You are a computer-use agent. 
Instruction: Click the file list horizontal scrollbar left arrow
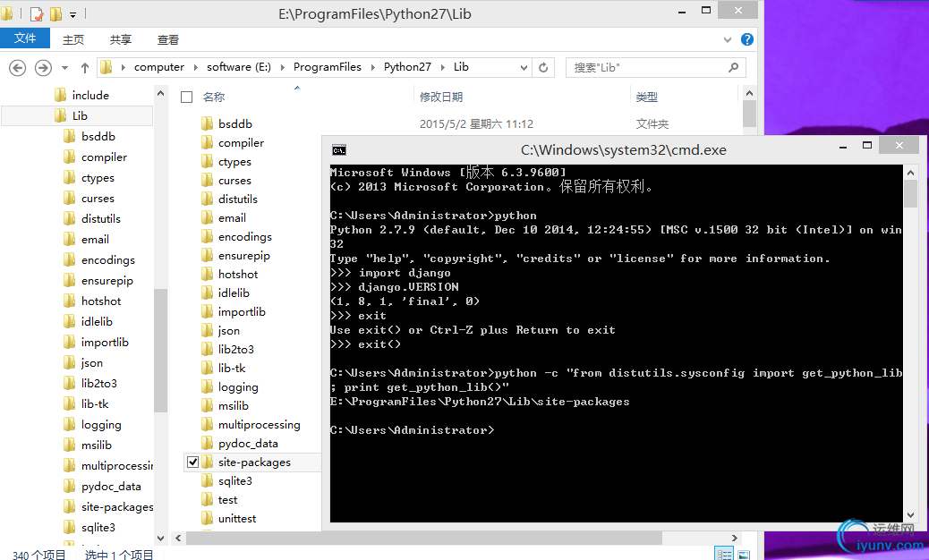click(x=178, y=538)
